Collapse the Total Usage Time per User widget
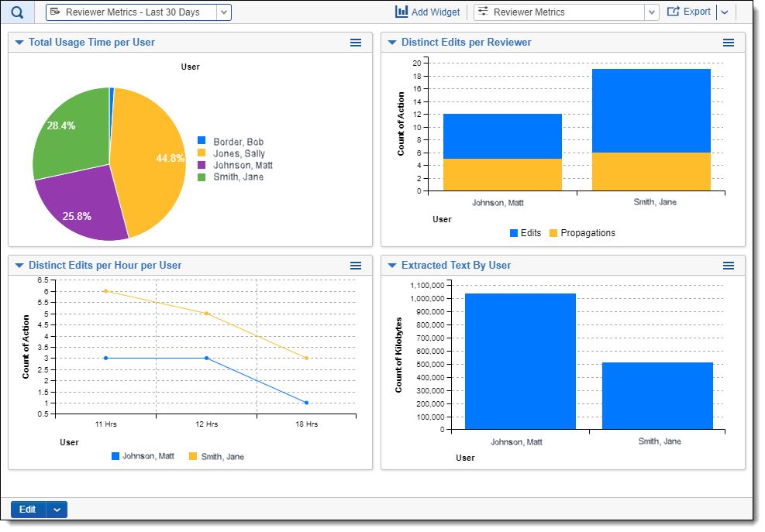Image resolution: width=765 pixels, height=532 pixels. tap(19, 43)
